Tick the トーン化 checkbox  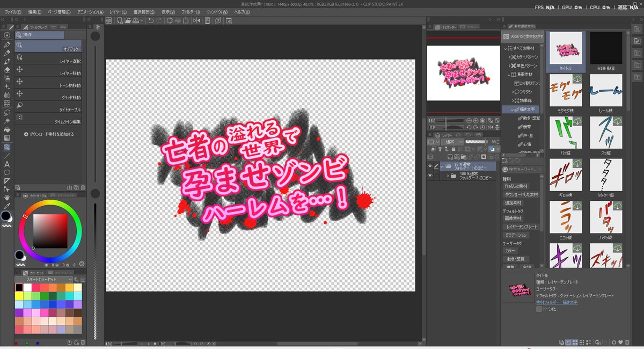pos(539,309)
